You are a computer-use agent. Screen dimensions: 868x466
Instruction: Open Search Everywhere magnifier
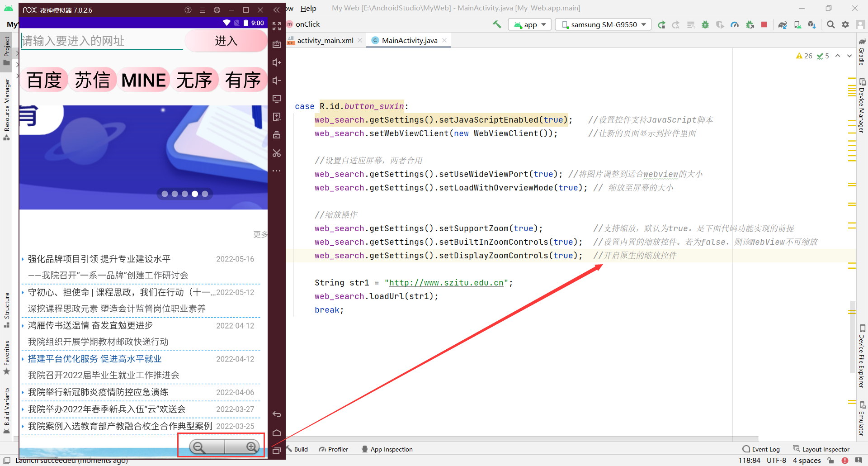tap(830, 24)
